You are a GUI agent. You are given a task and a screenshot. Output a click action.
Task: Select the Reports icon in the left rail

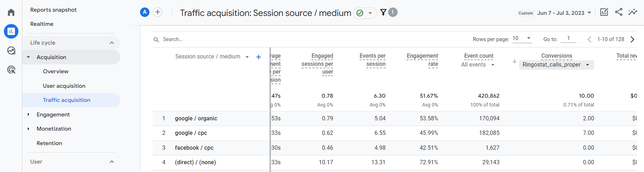(11, 31)
